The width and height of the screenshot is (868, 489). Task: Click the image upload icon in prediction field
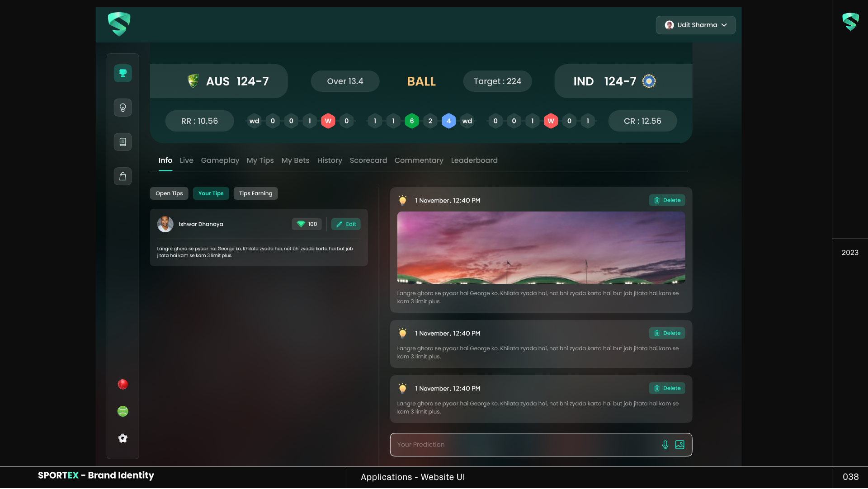679,445
